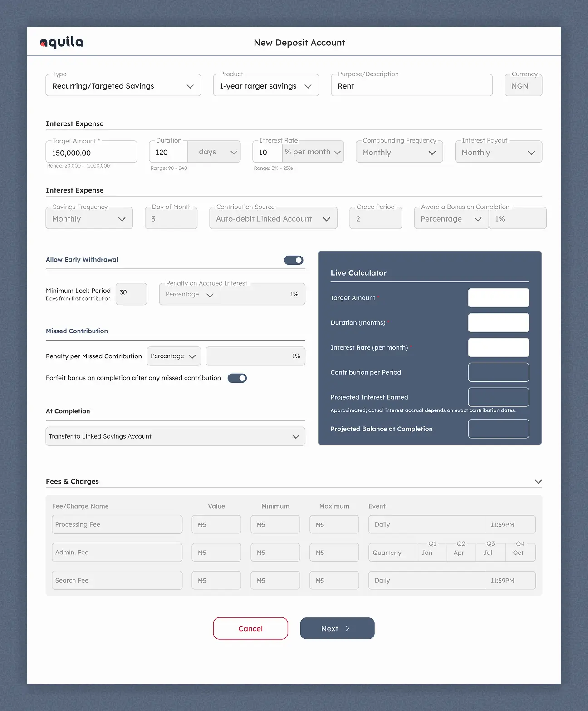Click the Duration value field
Image resolution: width=588 pixels, height=711 pixels.
tap(168, 152)
